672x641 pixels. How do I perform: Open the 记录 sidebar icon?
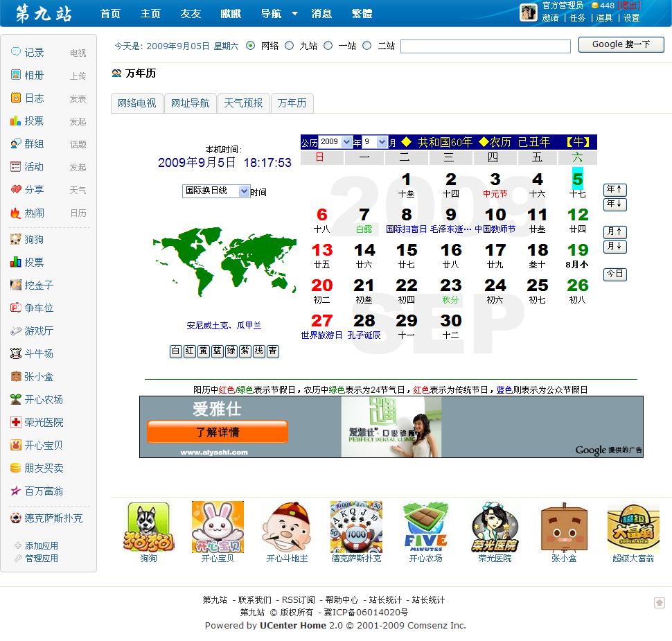coord(16,52)
